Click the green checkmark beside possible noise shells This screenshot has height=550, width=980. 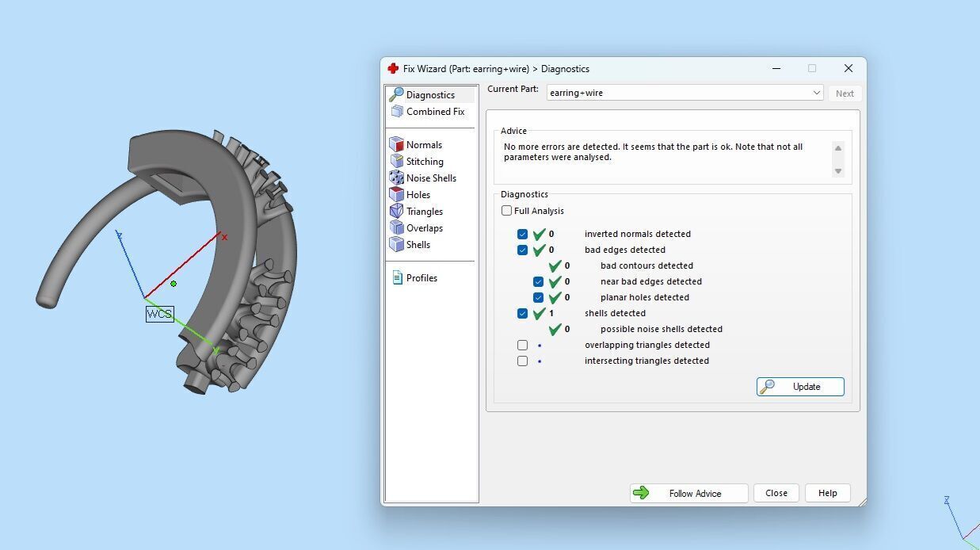coord(555,329)
